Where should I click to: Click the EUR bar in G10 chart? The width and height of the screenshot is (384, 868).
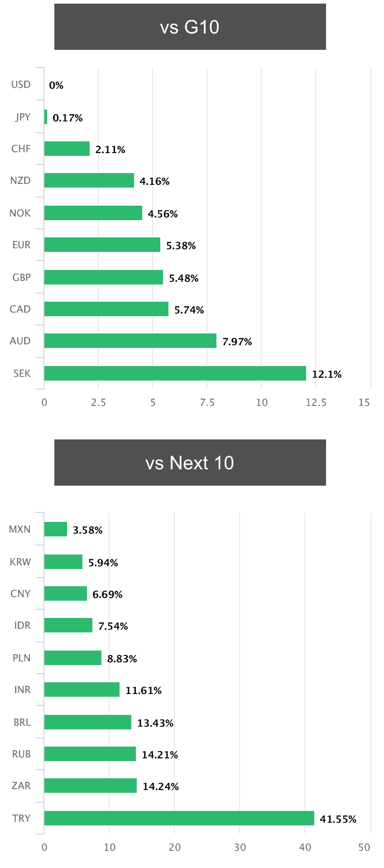(102, 245)
